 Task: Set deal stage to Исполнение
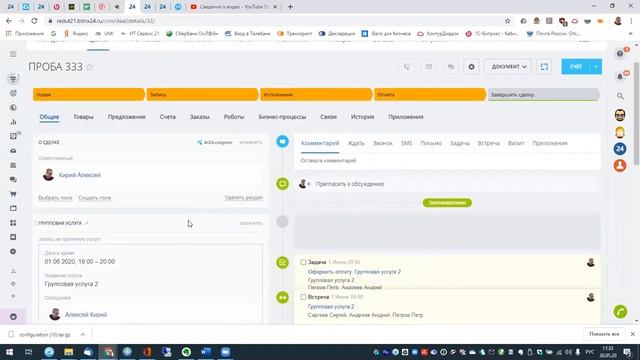[316, 94]
